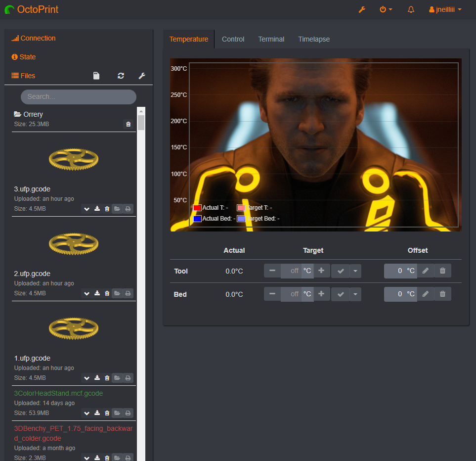Edit the Tool offset value
Viewport: 476px width, 461px height.
426,271
